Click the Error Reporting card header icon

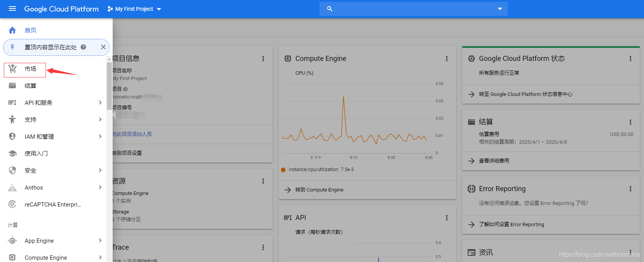[471, 189]
